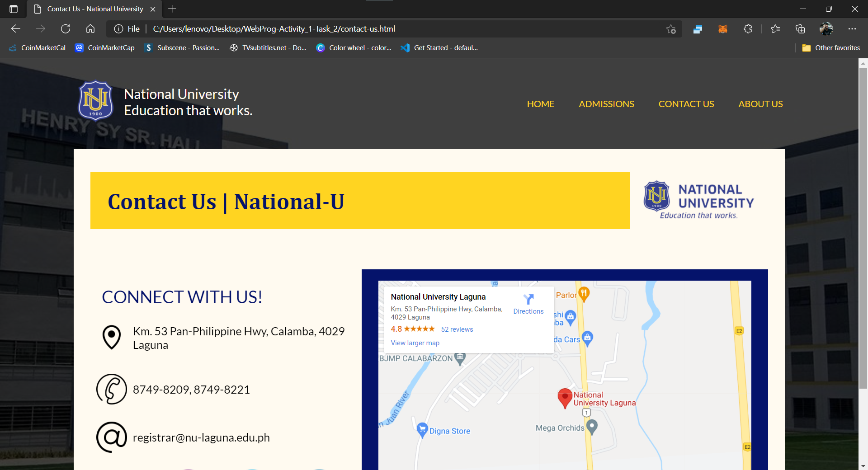Open the MetaMask extension
The height and width of the screenshot is (470, 868).
point(722,28)
